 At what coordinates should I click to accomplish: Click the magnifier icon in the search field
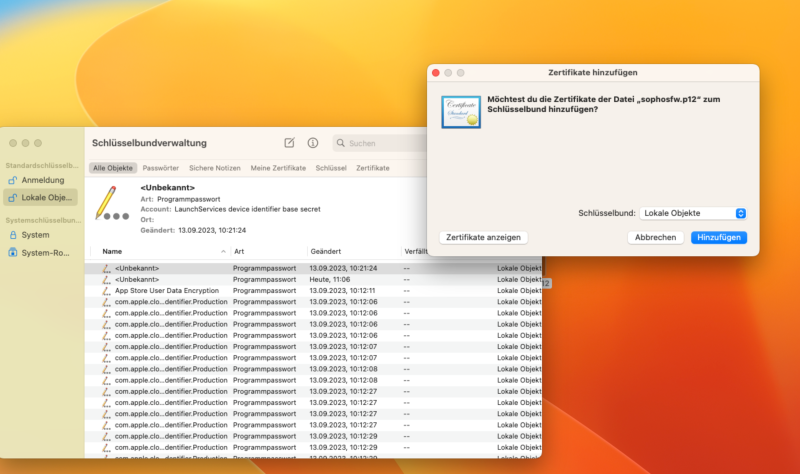pyautogui.click(x=341, y=143)
